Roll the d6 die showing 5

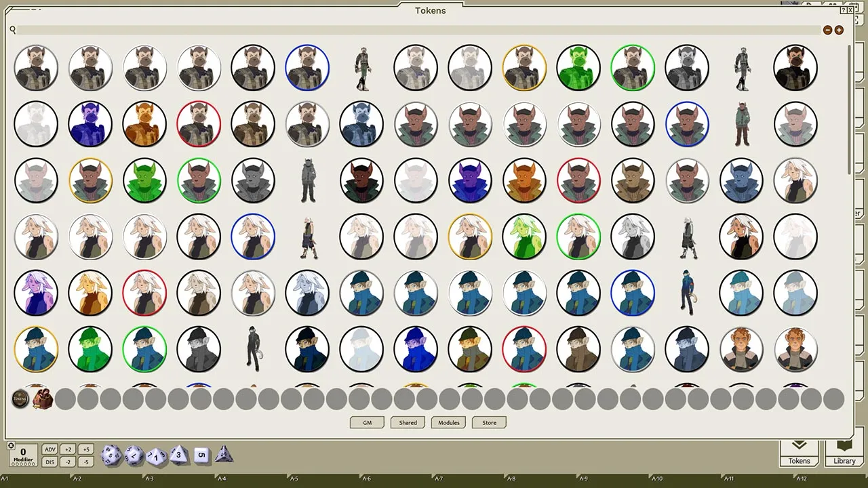point(201,455)
